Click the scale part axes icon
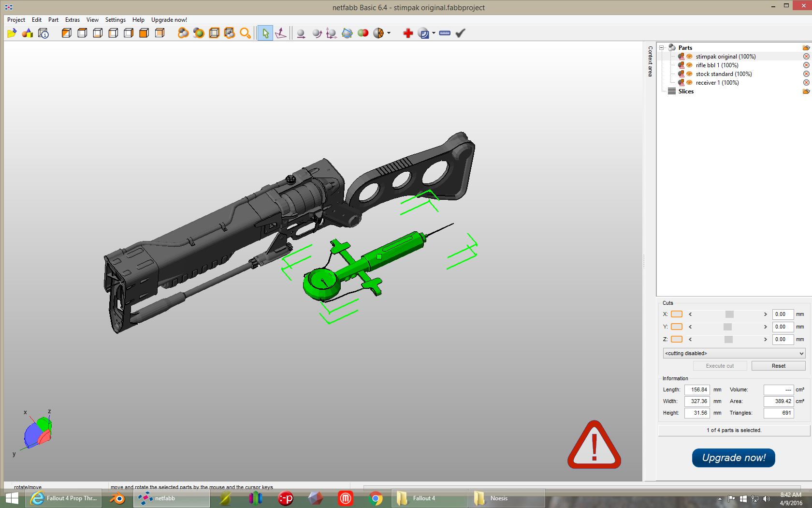812x508 pixels. pyautogui.click(x=332, y=33)
